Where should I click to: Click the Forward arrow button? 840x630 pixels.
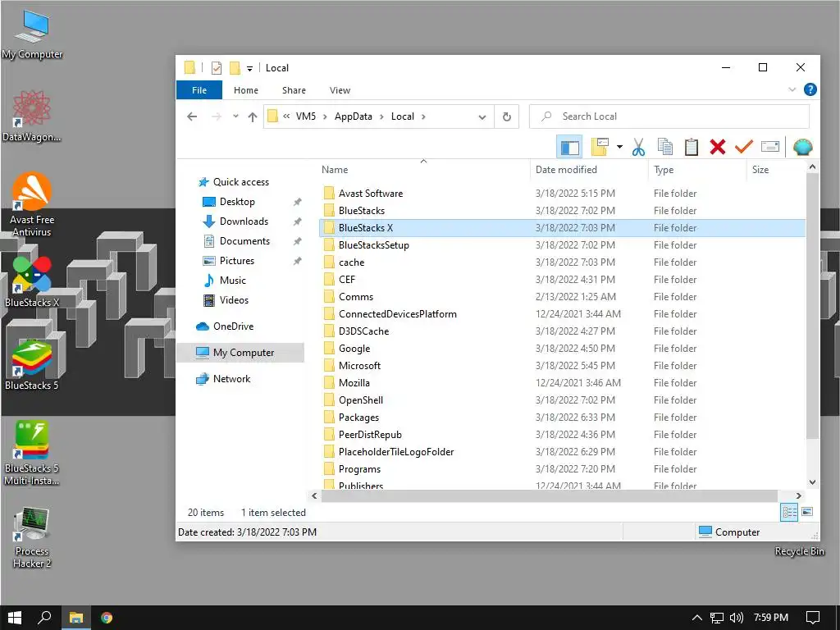click(x=217, y=116)
